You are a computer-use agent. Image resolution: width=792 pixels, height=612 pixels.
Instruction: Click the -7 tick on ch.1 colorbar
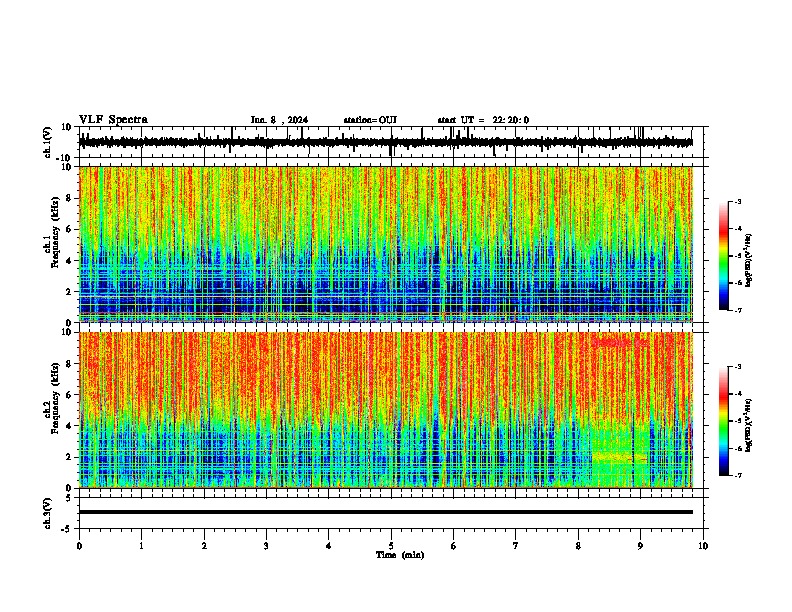[x=737, y=310]
